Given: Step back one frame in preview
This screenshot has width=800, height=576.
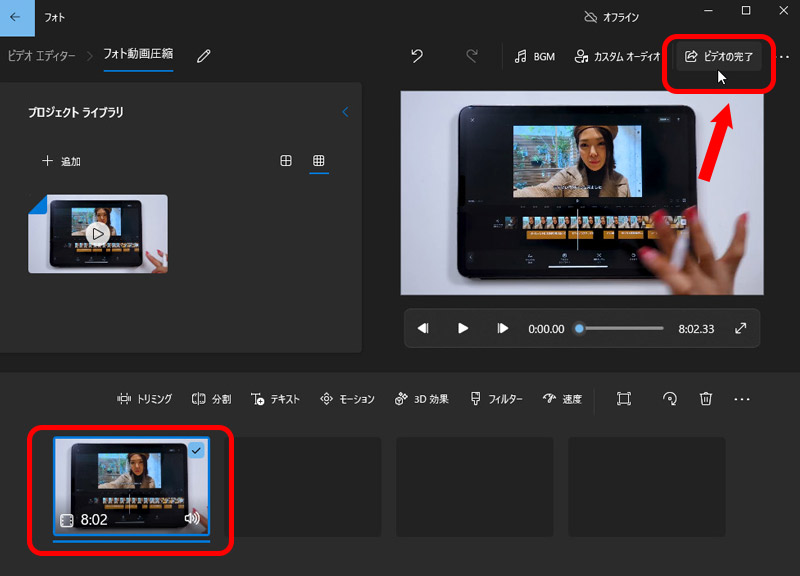Looking at the screenshot, I should point(423,328).
